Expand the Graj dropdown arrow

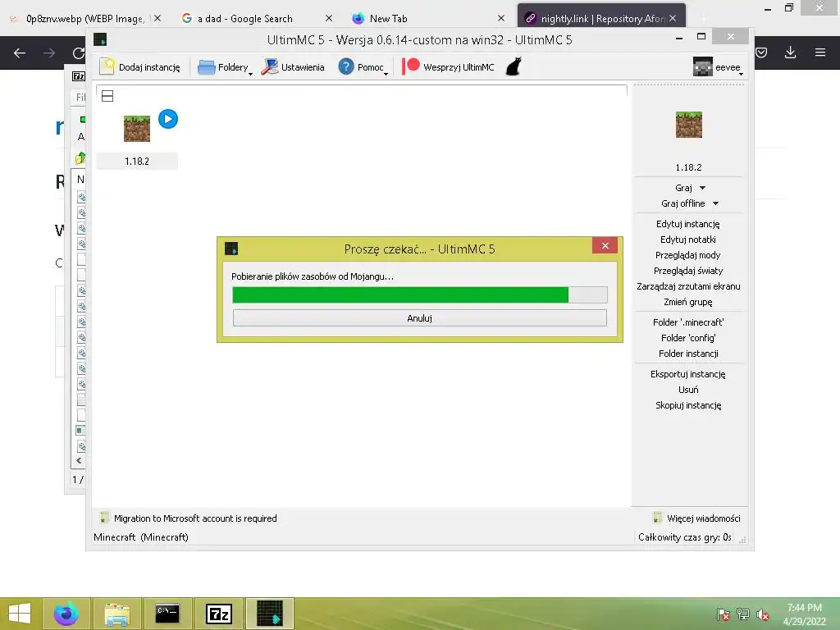pos(702,188)
